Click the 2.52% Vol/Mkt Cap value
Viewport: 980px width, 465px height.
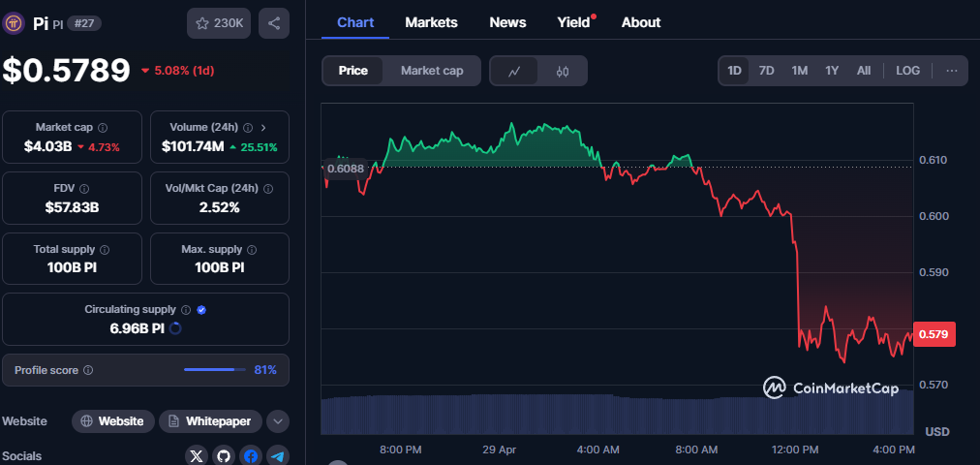220,207
